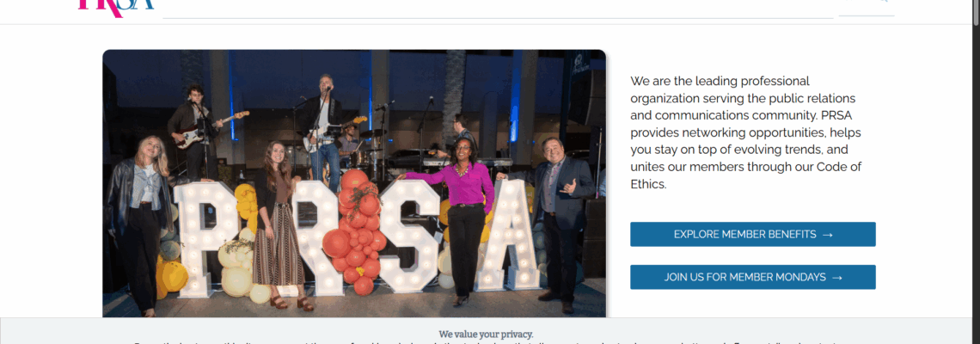Click the arrow icon on Member Mondays button
The width and height of the screenshot is (980, 344).
tap(837, 277)
